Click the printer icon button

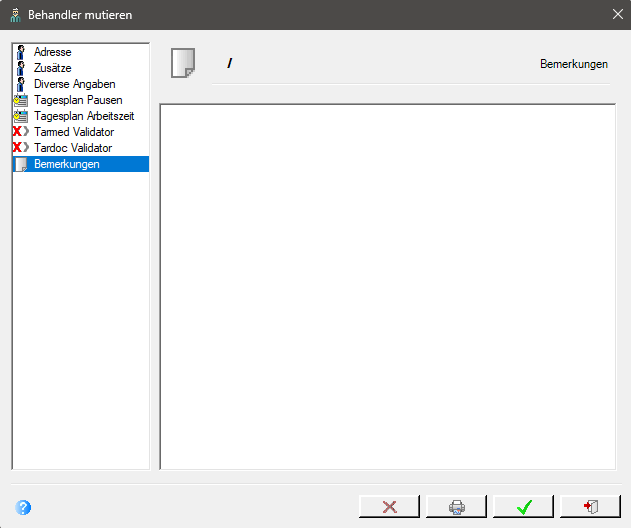[x=456, y=507]
